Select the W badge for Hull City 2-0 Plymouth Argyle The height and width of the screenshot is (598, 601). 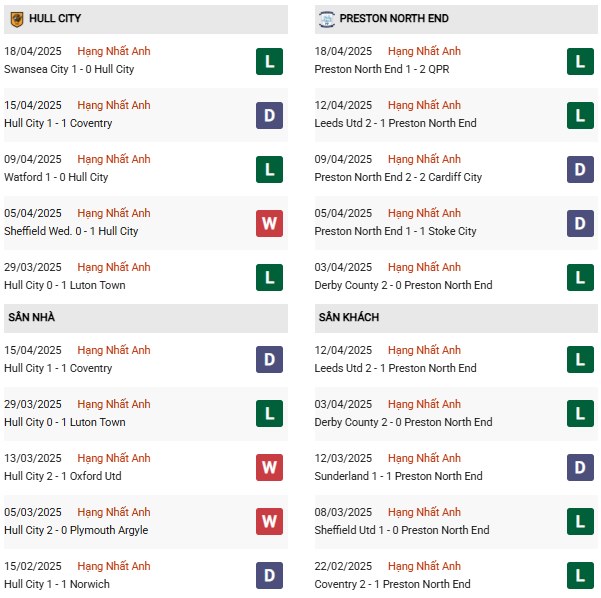(x=269, y=522)
